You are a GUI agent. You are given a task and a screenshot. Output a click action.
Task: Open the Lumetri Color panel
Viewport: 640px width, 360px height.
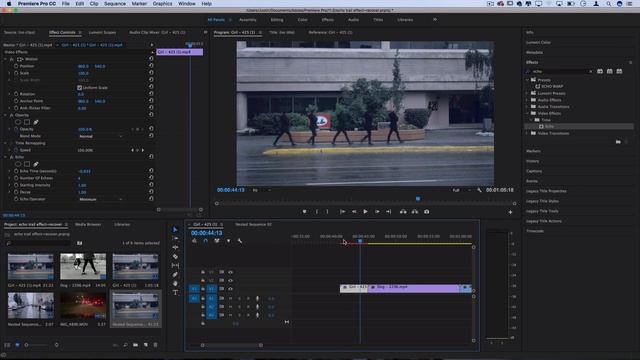(538, 42)
